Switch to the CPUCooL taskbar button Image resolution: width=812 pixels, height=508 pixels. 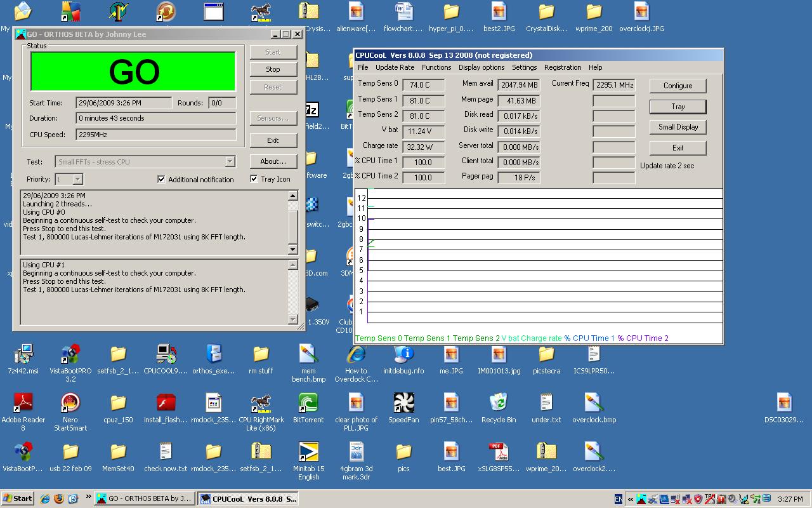(x=249, y=498)
